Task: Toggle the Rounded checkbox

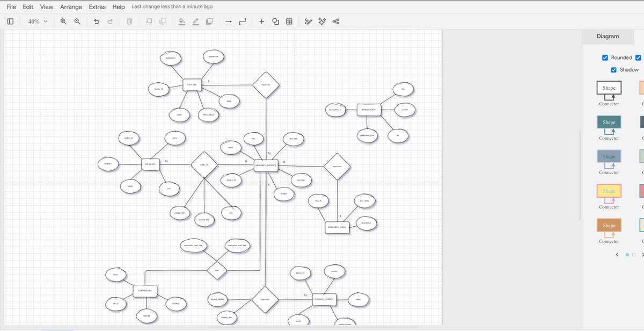Action: click(x=605, y=57)
